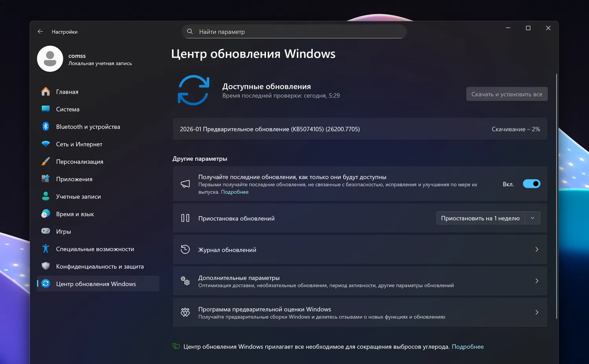
Task: Open Учетные записи settings
Action: (98, 197)
